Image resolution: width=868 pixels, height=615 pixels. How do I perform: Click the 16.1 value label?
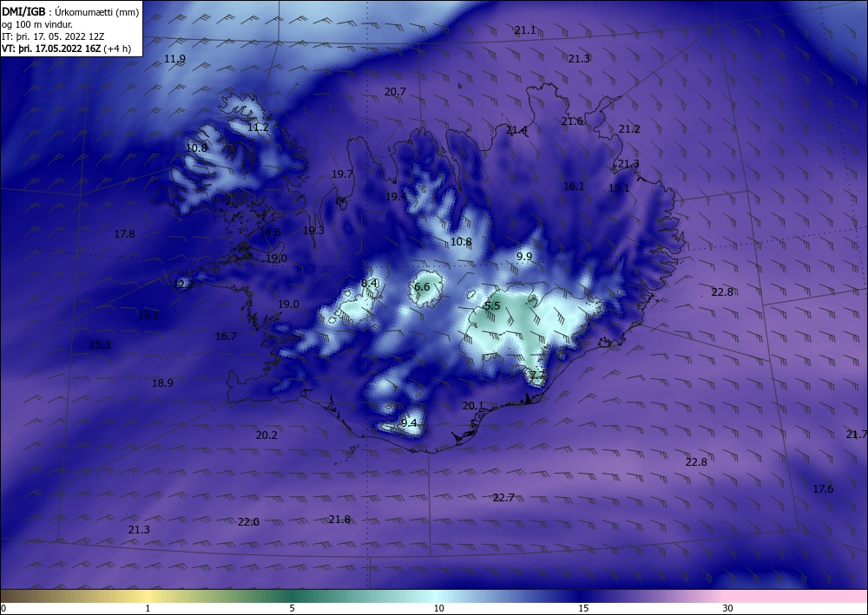click(574, 186)
